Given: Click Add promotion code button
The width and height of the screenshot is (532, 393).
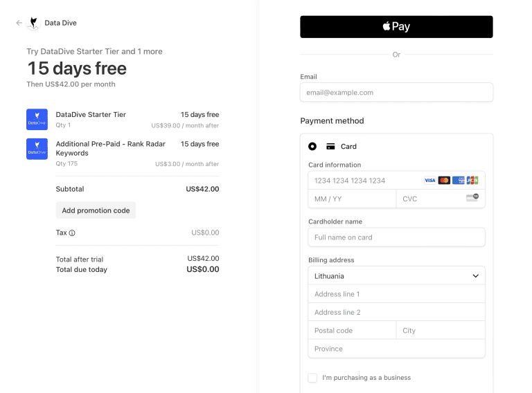Looking at the screenshot, I should click(x=96, y=210).
